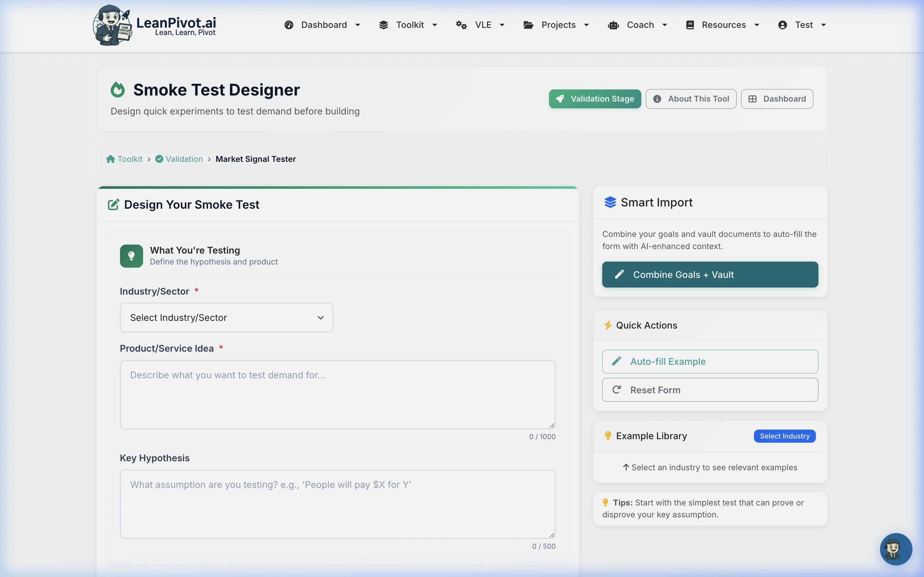This screenshot has height=577, width=924.
Task: Open the chat assistant avatar bubble
Action: point(895,549)
